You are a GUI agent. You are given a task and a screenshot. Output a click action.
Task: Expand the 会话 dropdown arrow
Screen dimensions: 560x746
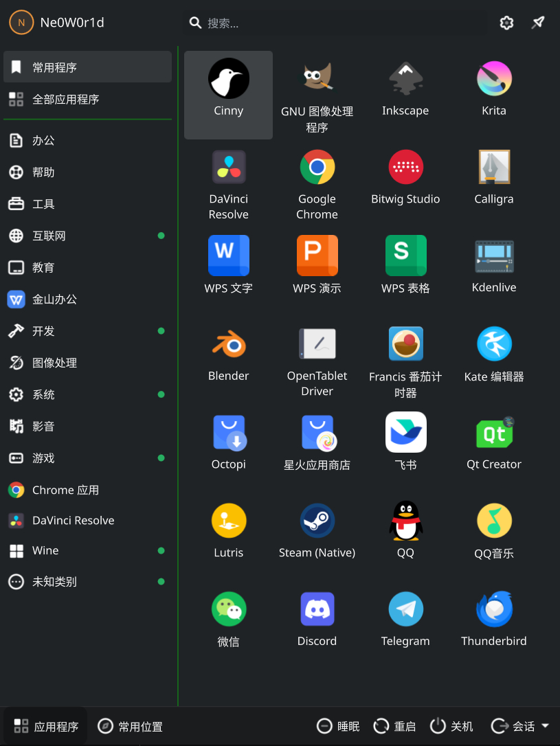(546, 726)
